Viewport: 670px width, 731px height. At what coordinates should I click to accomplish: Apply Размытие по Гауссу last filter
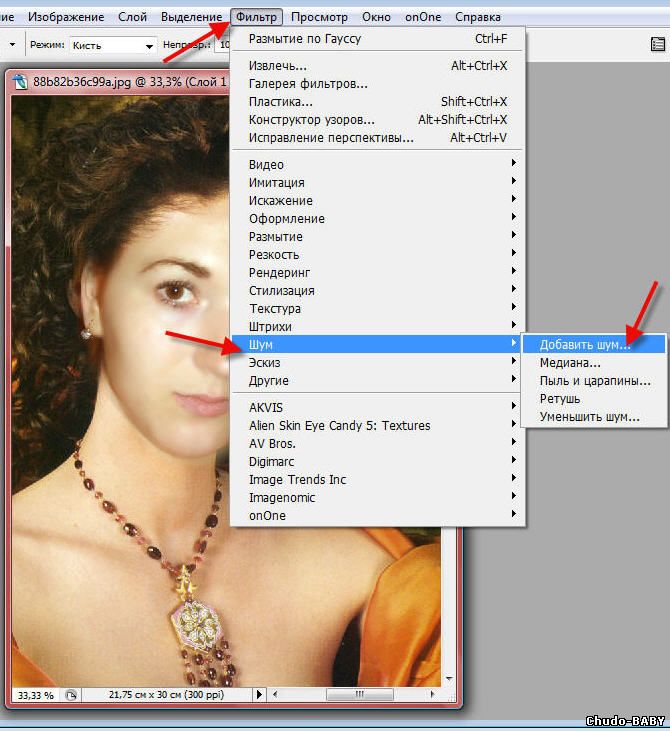click(378, 39)
